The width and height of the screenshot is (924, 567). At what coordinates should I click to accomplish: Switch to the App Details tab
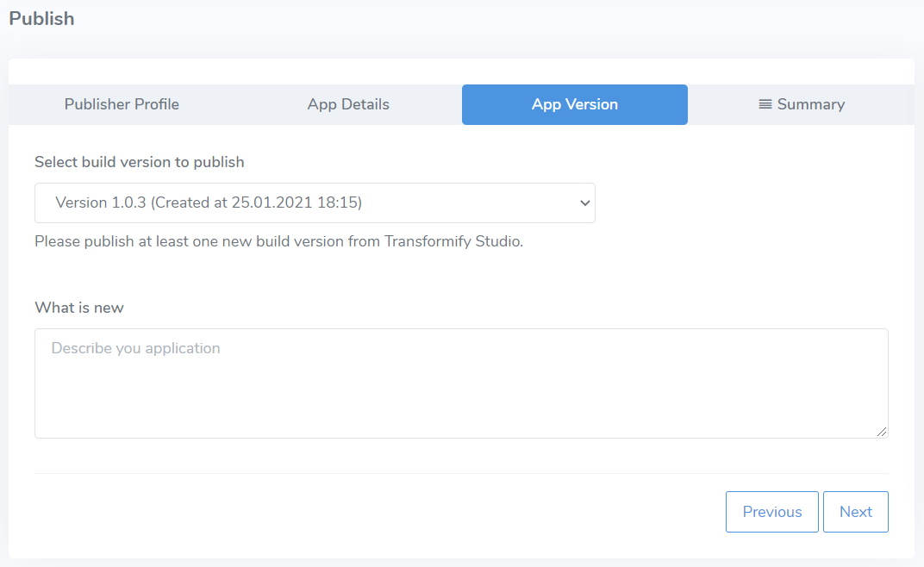click(348, 104)
